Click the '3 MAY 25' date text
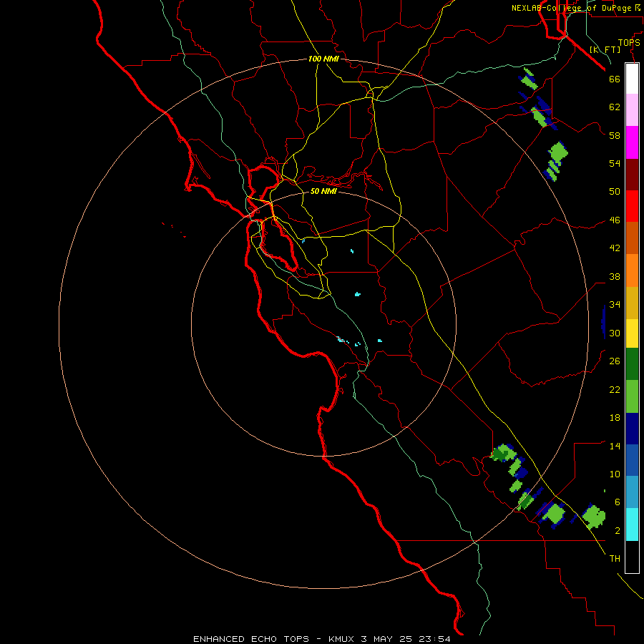The width and height of the screenshot is (644, 644). pos(387,639)
